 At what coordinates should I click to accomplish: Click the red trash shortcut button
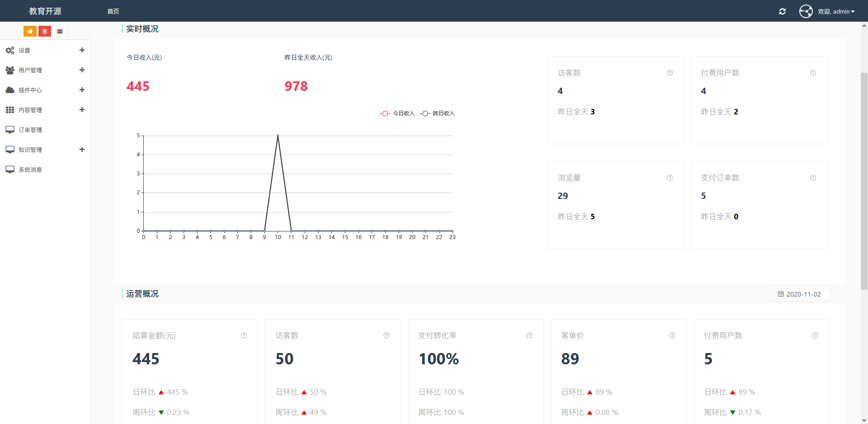(x=45, y=31)
